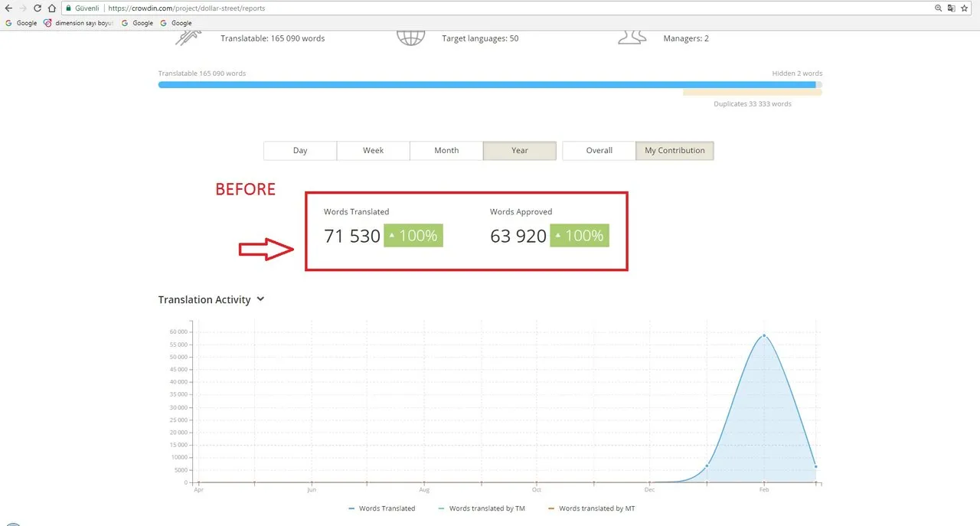Click the zoom magnifier icon in address bar
The height and width of the screenshot is (526, 980).
point(939,8)
